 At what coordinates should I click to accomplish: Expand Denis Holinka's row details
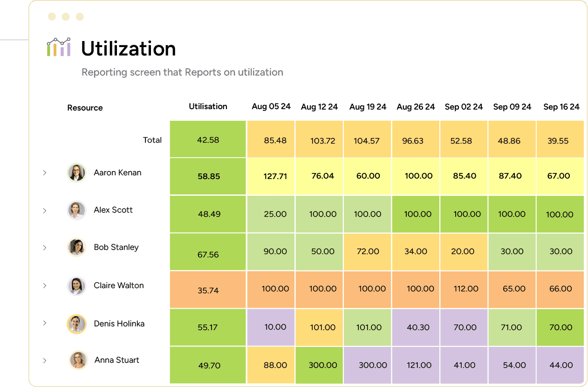(45, 323)
